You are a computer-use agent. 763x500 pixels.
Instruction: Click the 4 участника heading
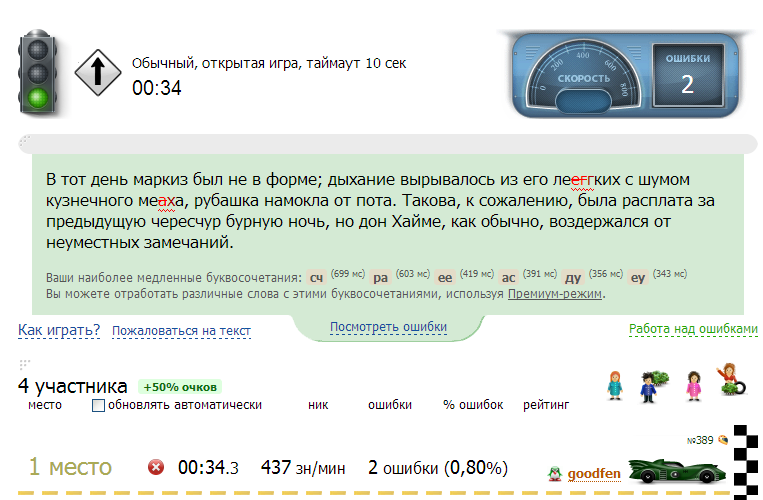tap(73, 386)
